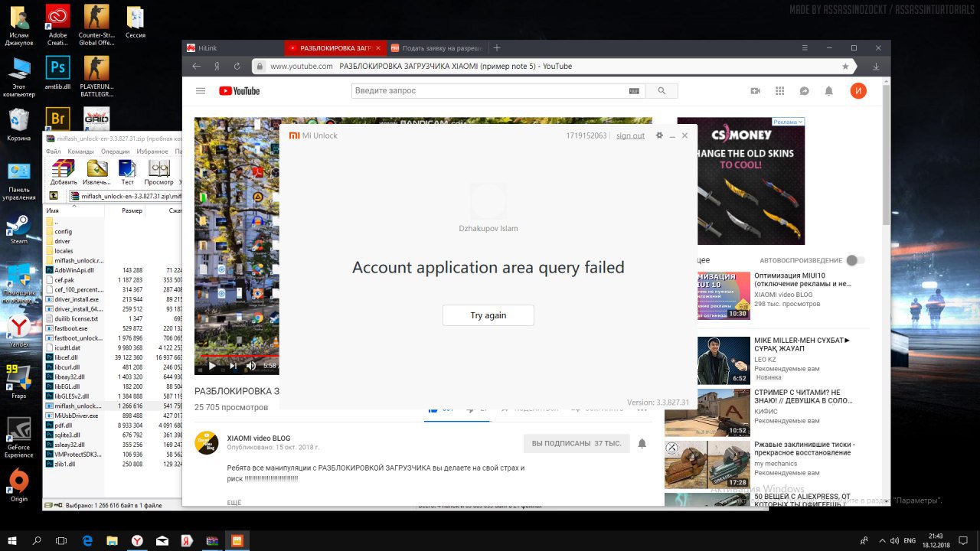
Task: Click the Yandex Я home button
Action: (x=217, y=67)
